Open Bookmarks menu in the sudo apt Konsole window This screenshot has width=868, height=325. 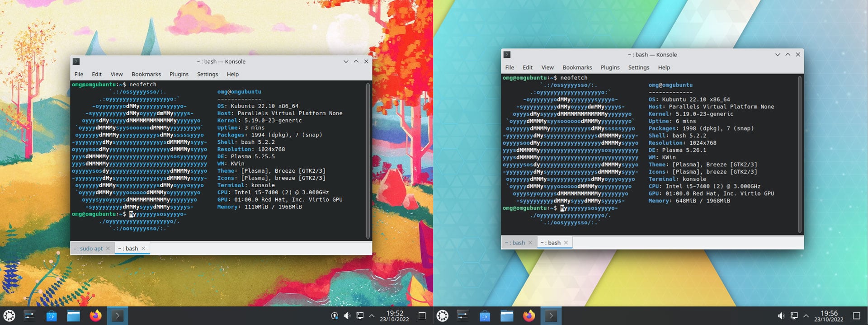click(x=146, y=74)
